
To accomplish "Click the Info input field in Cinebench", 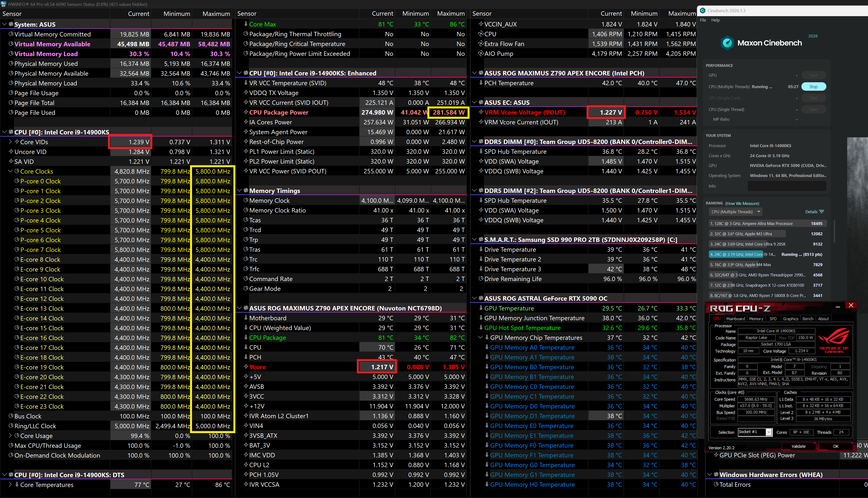I will click(787, 186).
